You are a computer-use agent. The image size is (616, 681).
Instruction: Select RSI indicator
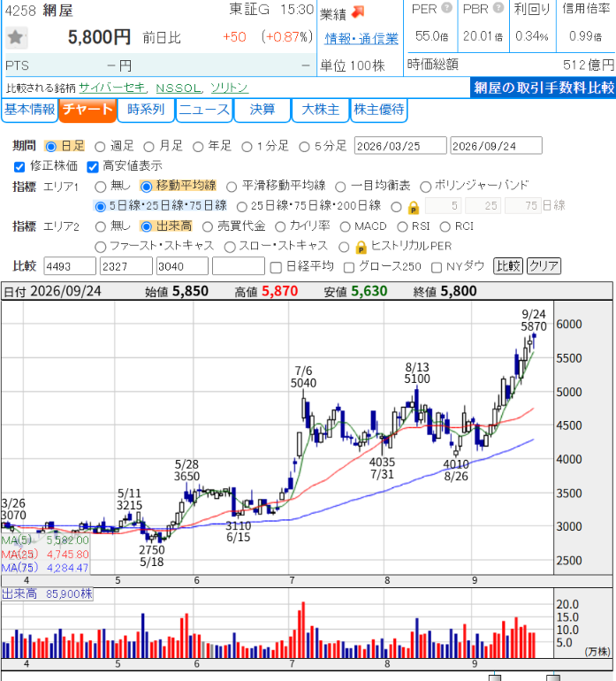402,226
